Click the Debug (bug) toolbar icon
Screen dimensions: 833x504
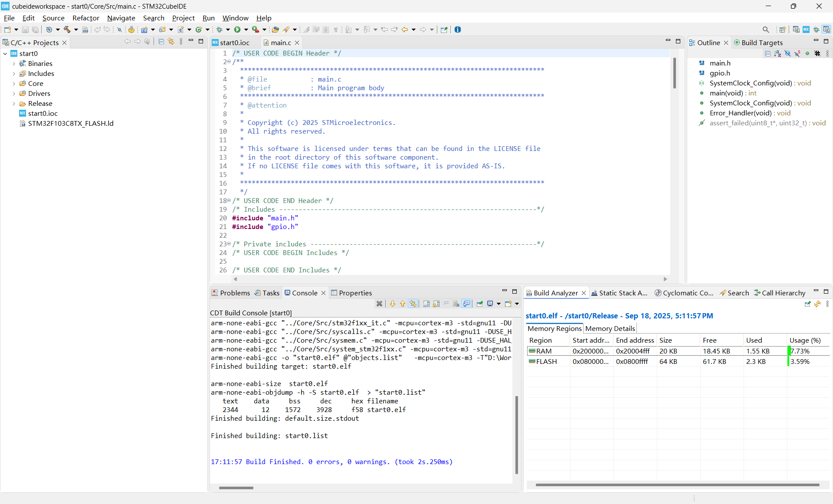pyautogui.click(x=220, y=29)
